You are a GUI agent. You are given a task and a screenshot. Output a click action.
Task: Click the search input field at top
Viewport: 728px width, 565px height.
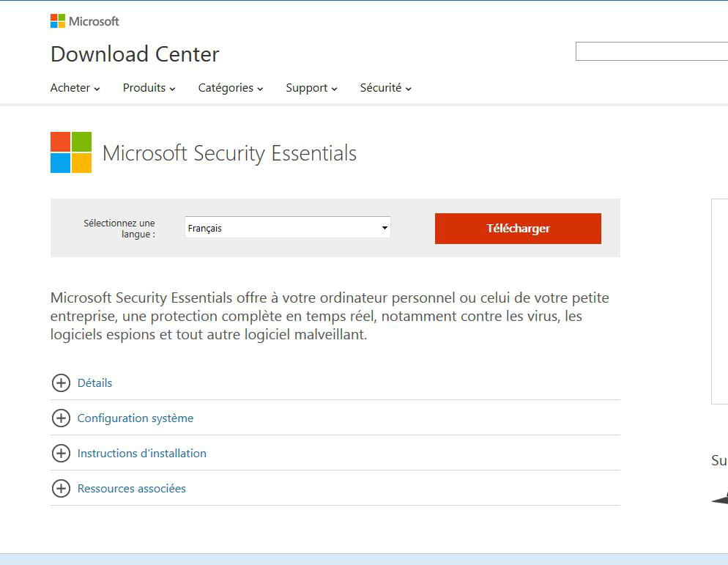[651, 51]
